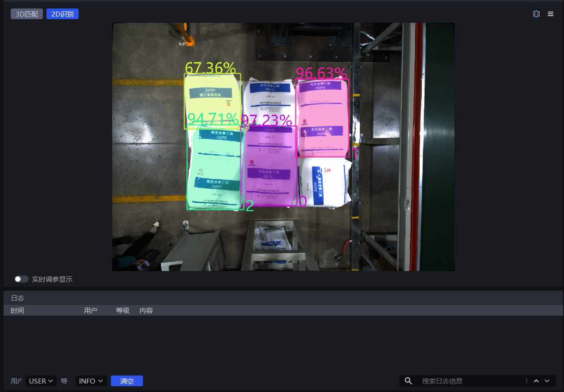Click the 用户 column header
The width and height of the screenshot is (564, 392).
[x=91, y=310]
